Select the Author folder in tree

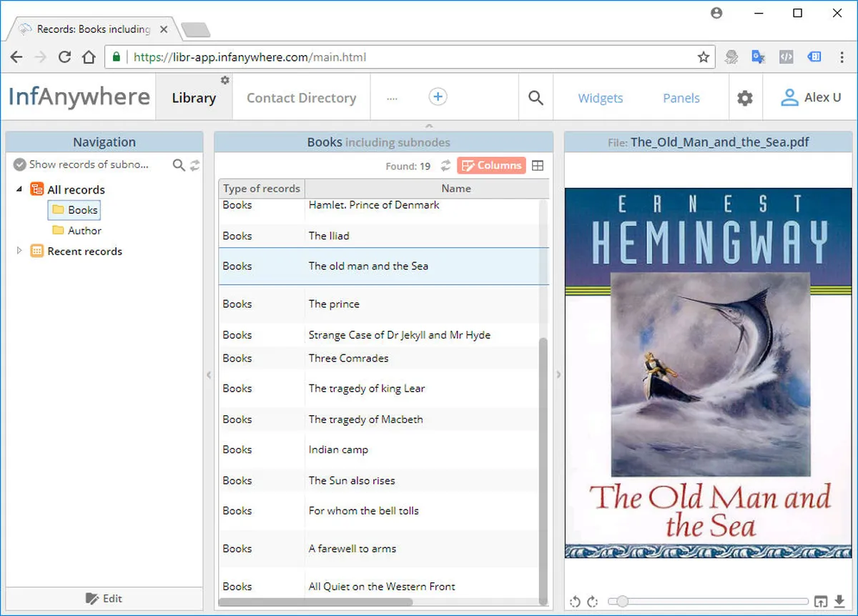(77, 230)
